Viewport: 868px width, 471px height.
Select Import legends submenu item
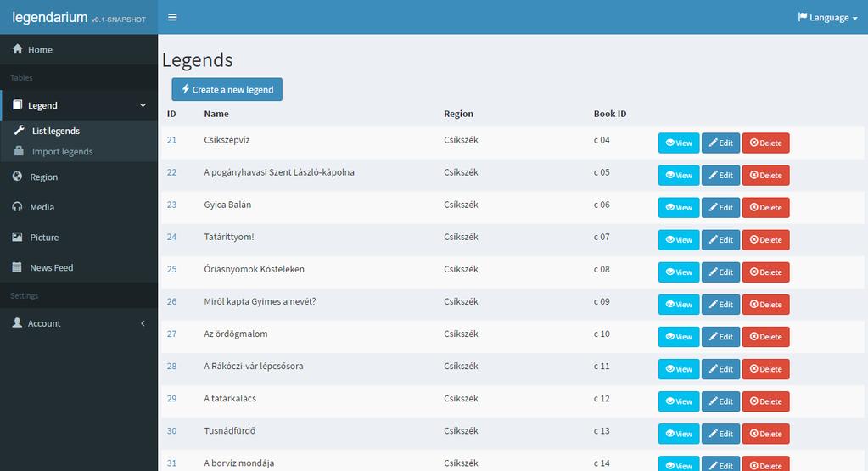point(63,151)
